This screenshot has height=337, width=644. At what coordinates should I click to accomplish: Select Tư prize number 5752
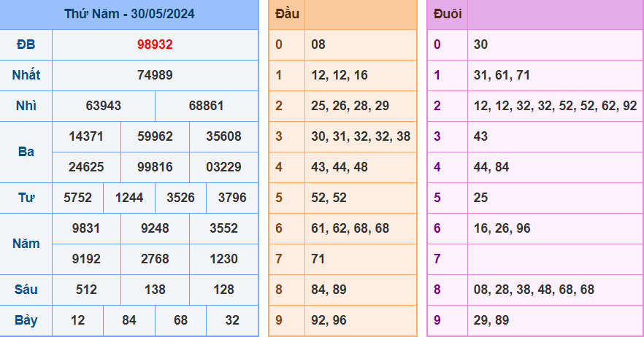[x=77, y=198]
